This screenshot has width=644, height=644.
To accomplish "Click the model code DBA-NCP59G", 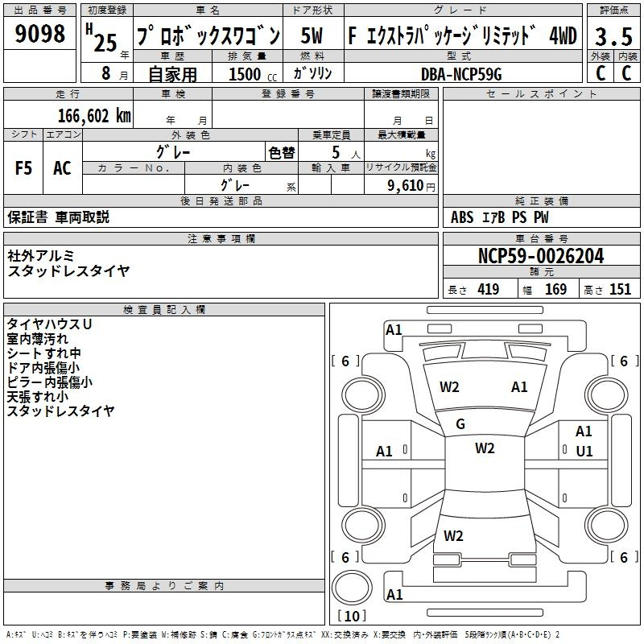I will (460, 73).
